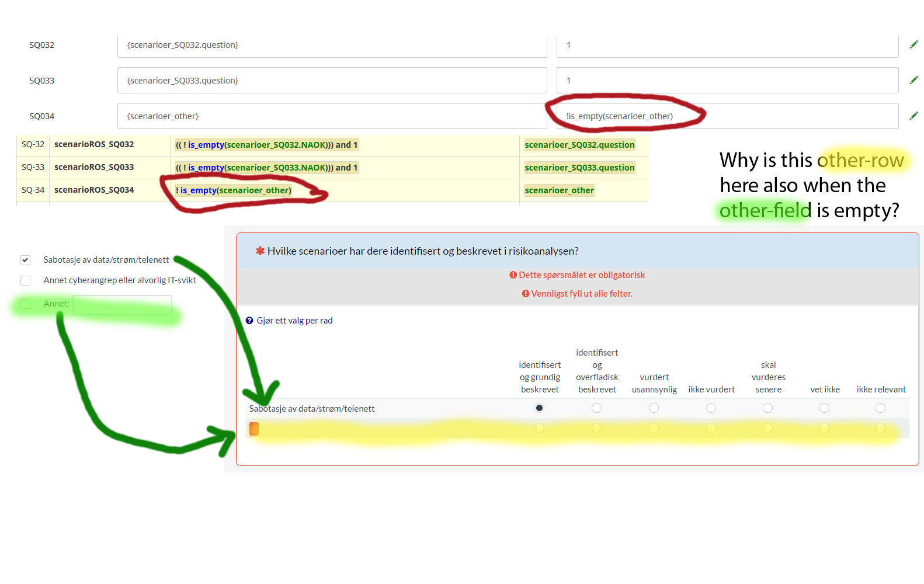Select 'skal vurderes senere' for Sabotasje row
The height and width of the screenshot is (584, 924).
pos(767,408)
